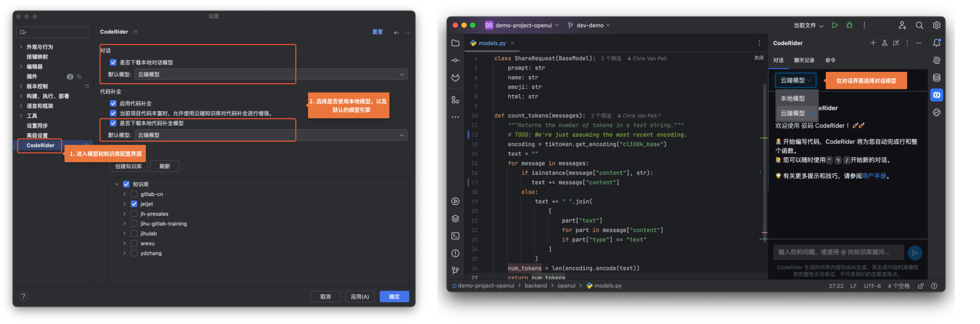Choose 本地模型 from model menu

[797, 98]
